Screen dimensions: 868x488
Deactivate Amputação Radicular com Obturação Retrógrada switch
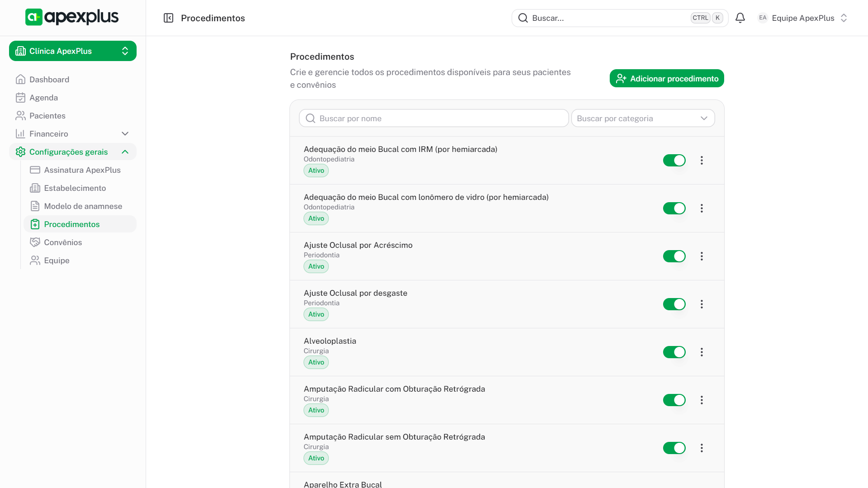point(674,400)
